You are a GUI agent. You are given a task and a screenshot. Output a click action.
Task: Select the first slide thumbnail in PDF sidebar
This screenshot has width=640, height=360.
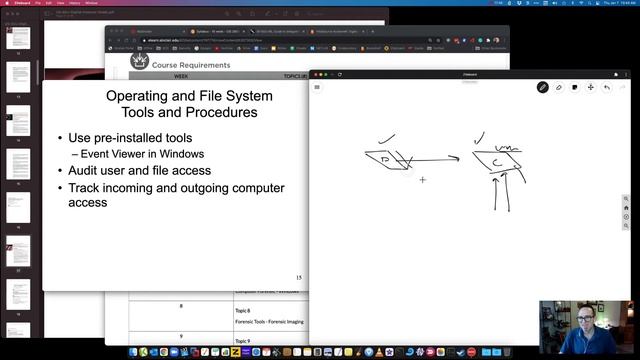(x=18, y=38)
